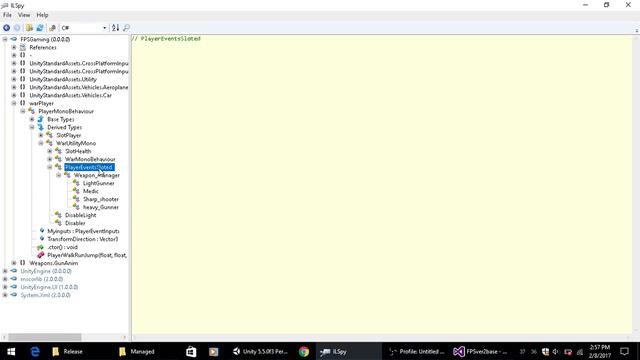Viewport: 640px width, 360px height.
Task: Switch to Unity 5.5.0f3 from taskbar
Action: click(x=260, y=351)
